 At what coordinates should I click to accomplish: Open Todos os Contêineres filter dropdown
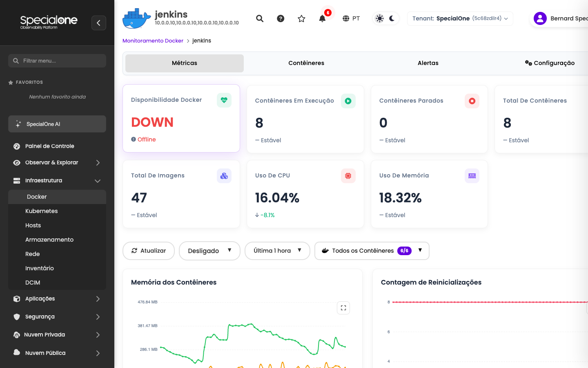tap(372, 251)
